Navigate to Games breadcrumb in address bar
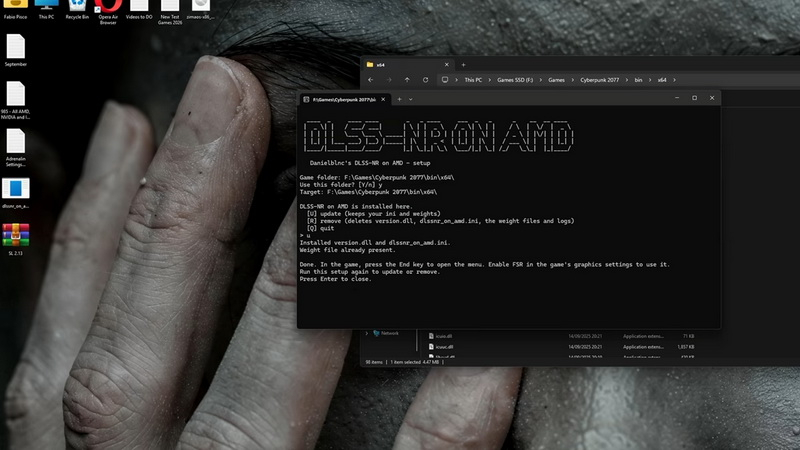 (x=556, y=80)
